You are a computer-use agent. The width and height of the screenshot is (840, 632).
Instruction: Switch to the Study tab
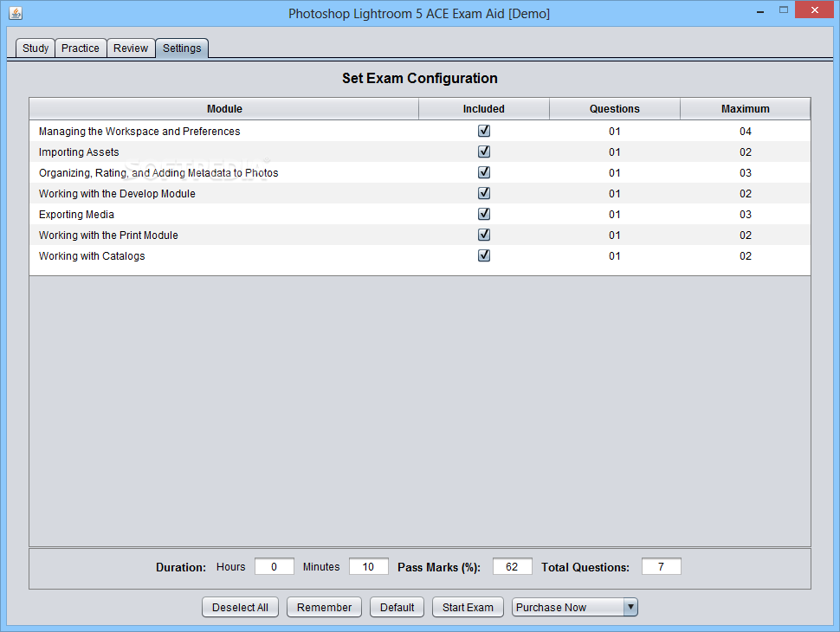pos(36,48)
